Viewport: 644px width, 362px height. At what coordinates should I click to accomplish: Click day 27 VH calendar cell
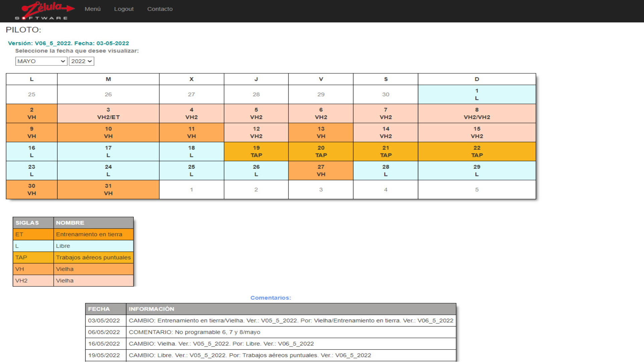pos(321,171)
